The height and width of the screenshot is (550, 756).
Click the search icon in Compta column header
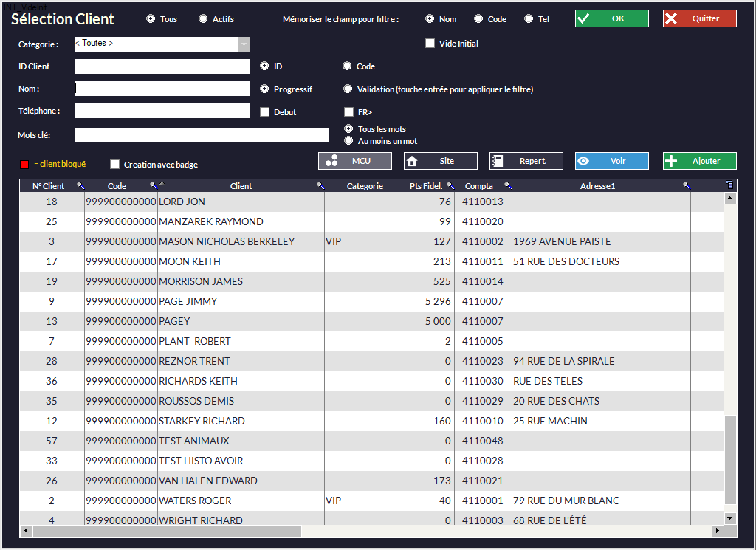[x=508, y=186]
